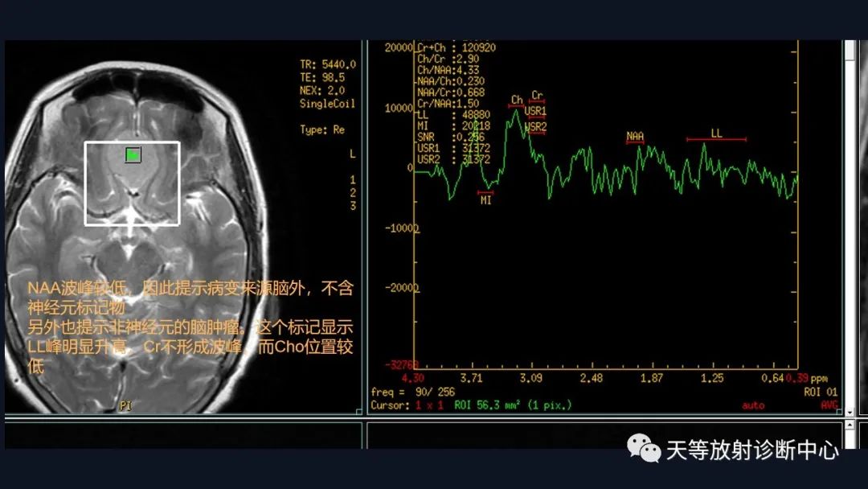Select the 'MI' peak marker below the curve

pos(485,199)
